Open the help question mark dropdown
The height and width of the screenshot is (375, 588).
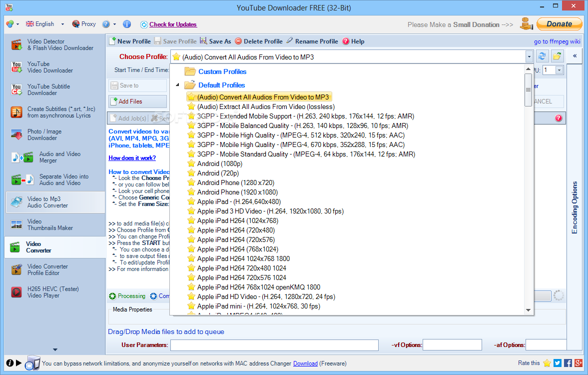click(115, 24)
